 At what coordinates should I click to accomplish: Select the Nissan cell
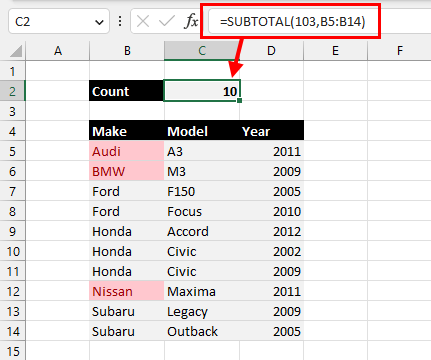coord(127,291)
